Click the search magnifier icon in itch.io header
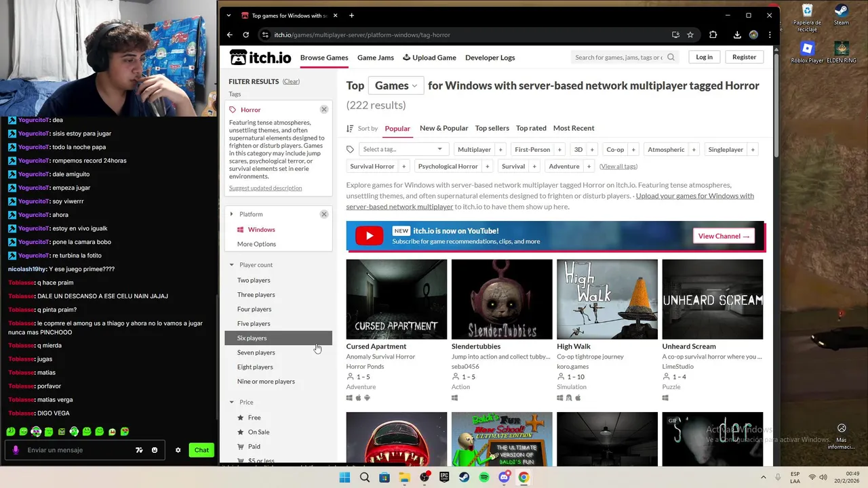Screen dimensions: 868x488 pyautogui.click(x=671, y=57)
